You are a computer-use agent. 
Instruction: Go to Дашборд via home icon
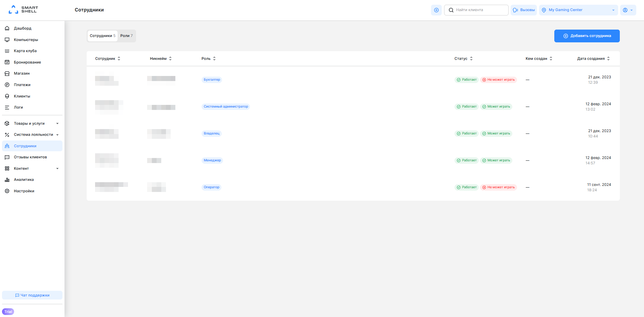pyautogui.click(x=7, y=29)
